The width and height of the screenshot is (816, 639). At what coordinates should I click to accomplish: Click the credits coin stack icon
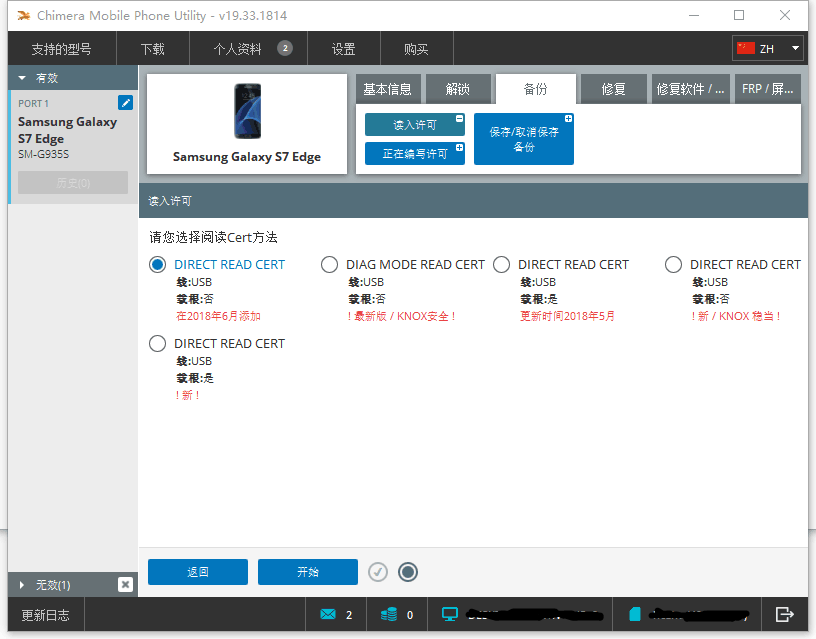click(x=389, y=615)
